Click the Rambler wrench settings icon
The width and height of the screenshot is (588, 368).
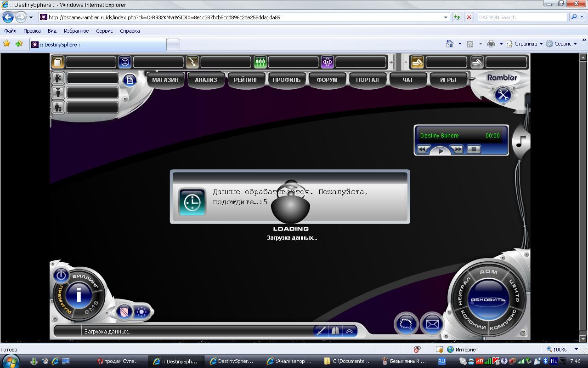point(503,95)
